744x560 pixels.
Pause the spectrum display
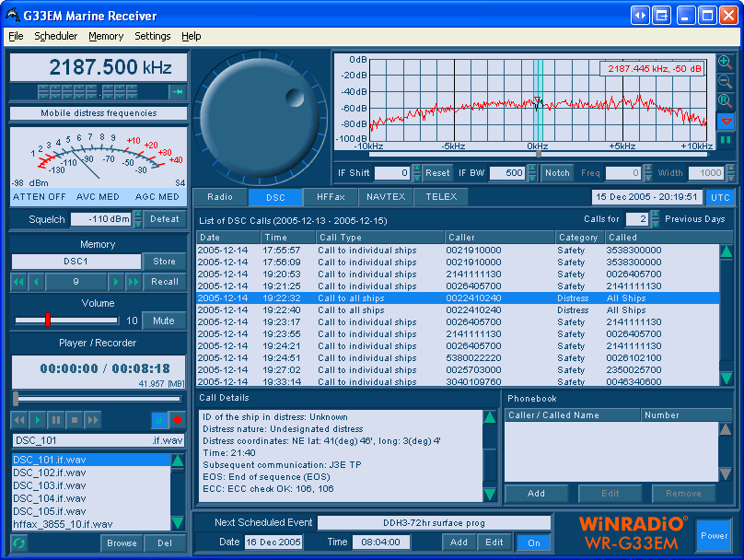click(727, 138)
